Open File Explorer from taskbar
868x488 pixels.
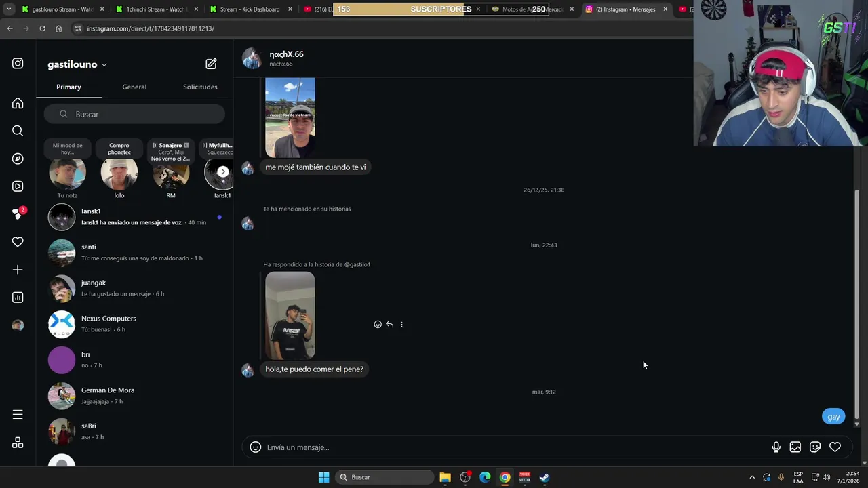445,477
